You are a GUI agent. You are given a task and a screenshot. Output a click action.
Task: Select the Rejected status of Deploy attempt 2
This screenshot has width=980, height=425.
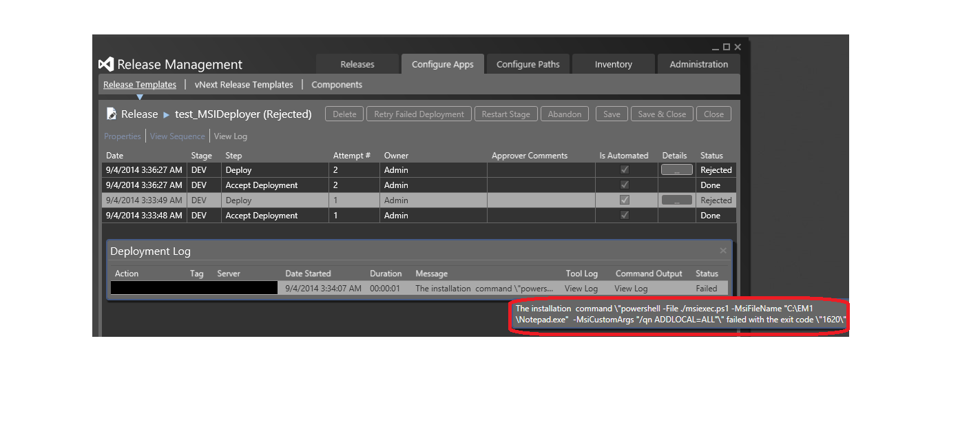[716, 170]
